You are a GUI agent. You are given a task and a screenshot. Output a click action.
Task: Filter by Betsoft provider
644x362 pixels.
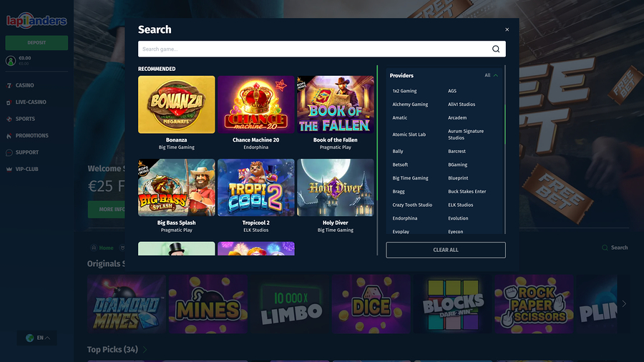tap(400, 165)
